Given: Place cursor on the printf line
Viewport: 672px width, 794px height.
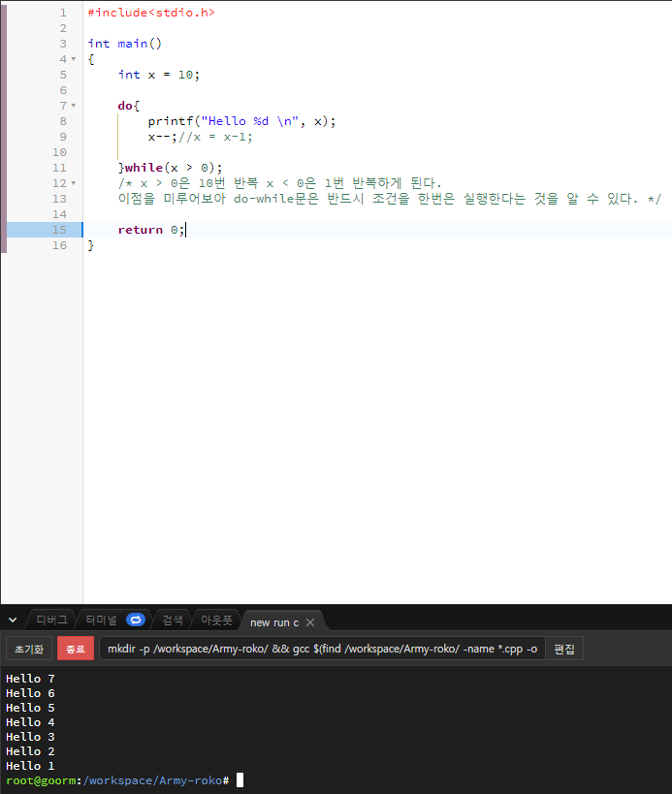Looking at the screenshot, I should (x=241, y=121).
